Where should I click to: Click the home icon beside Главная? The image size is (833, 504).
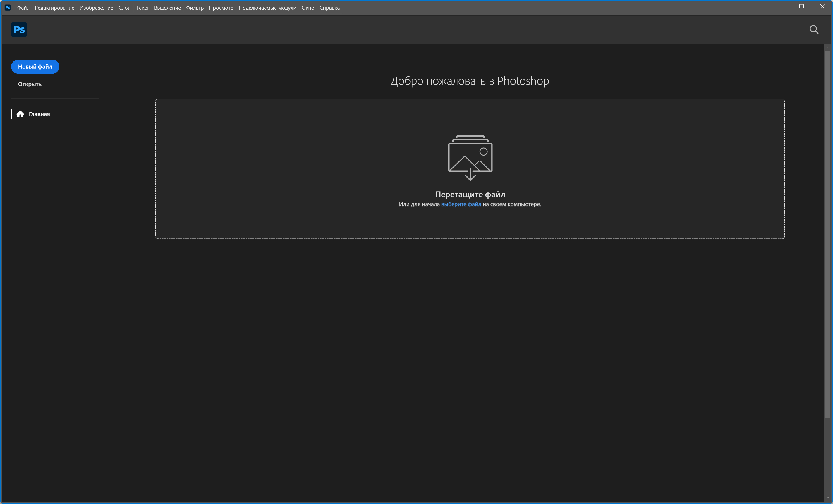tap(20, 114)
